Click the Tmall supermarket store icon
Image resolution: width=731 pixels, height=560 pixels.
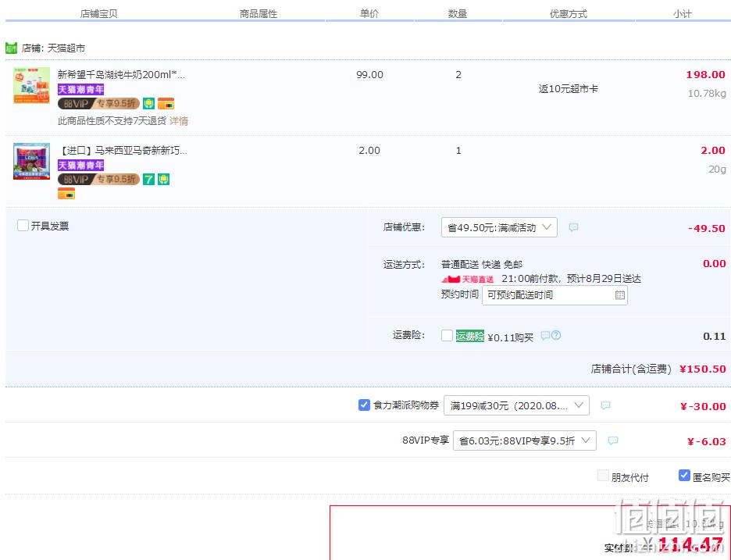tap(11, 48)
